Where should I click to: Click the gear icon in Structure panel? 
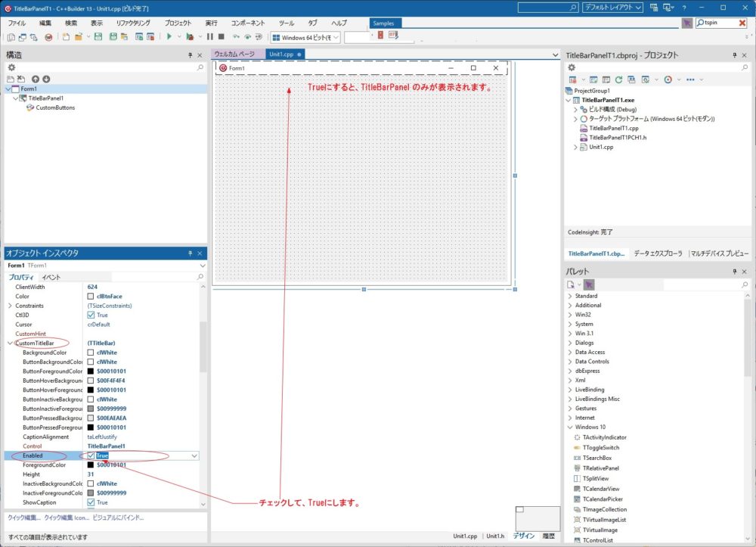click(x=11, y=67)
